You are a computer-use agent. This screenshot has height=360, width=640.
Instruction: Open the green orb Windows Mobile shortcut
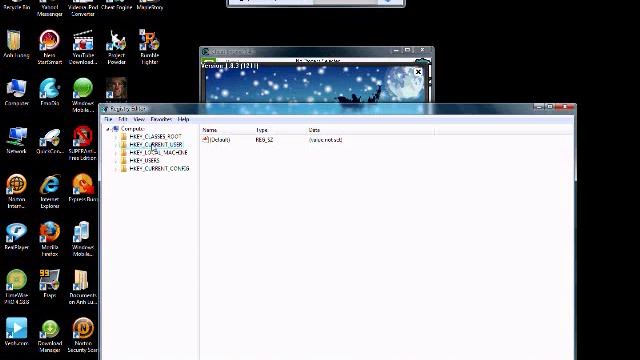(x=83, y=95)
